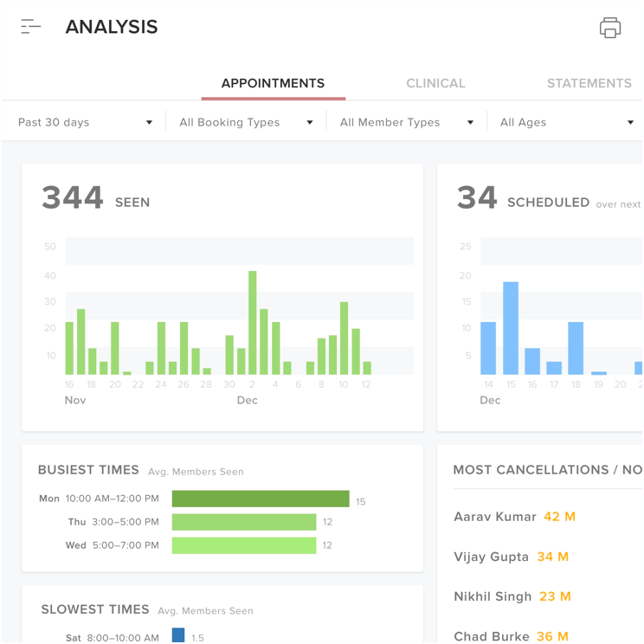The width and height of the screenshot is (644, 644).
Task: Click the print icon
Action: tap(610, 28)
